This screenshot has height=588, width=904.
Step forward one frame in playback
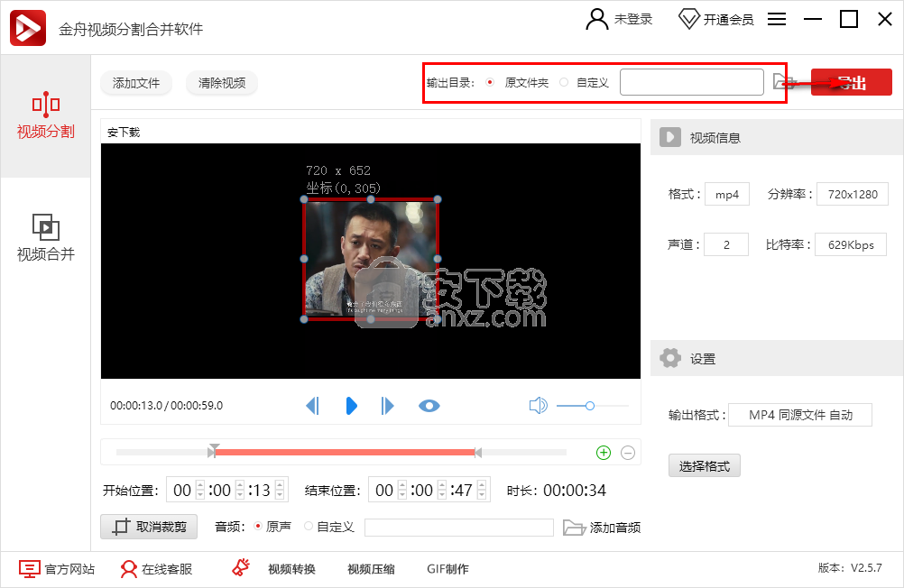click(x=387, y=406)
